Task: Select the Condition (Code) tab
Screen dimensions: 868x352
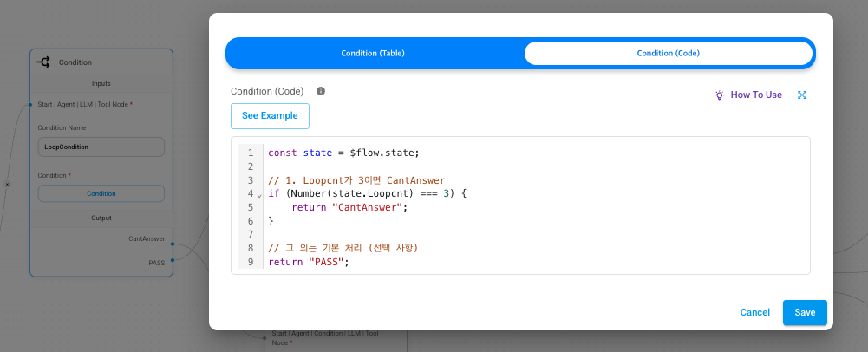Action: tap(668, 53)
